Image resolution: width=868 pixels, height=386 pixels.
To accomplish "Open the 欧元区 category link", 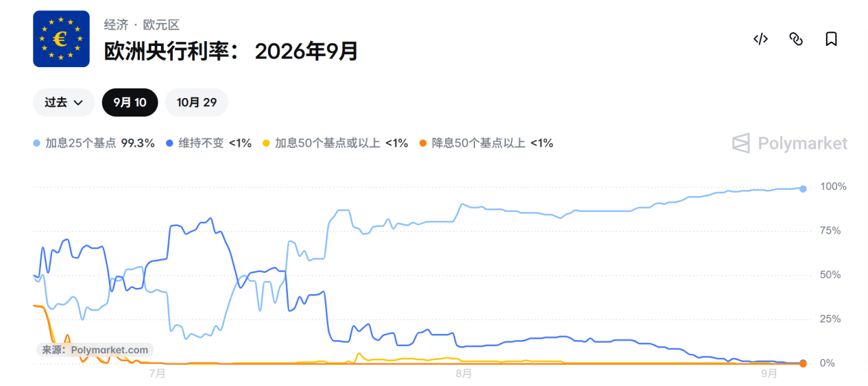I will click(161, 25).
